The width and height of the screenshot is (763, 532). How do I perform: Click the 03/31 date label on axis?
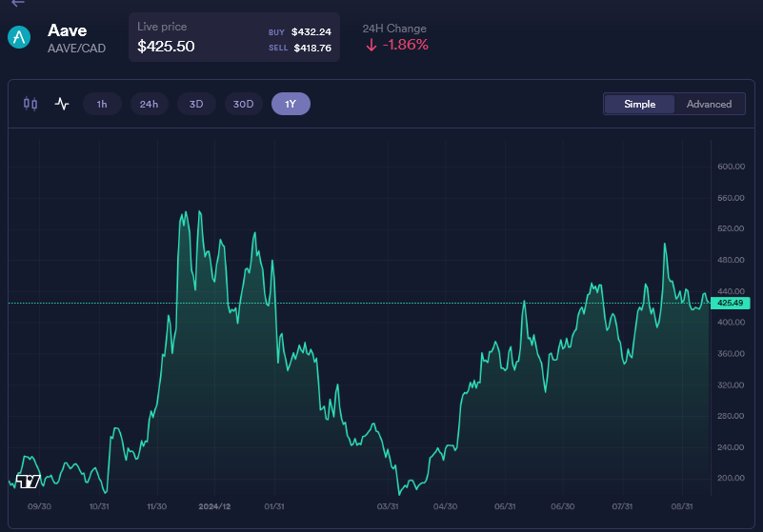(x=388, y=506)
